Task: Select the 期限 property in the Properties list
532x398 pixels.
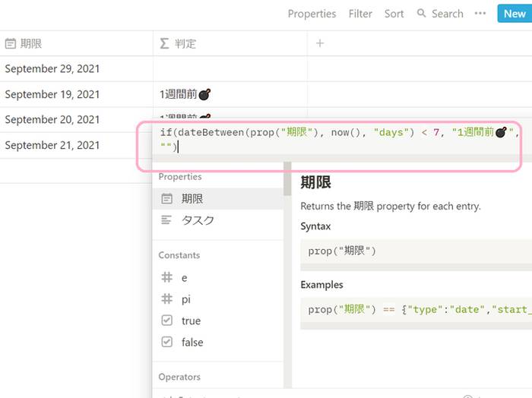Action: click(x=218, y=199)
